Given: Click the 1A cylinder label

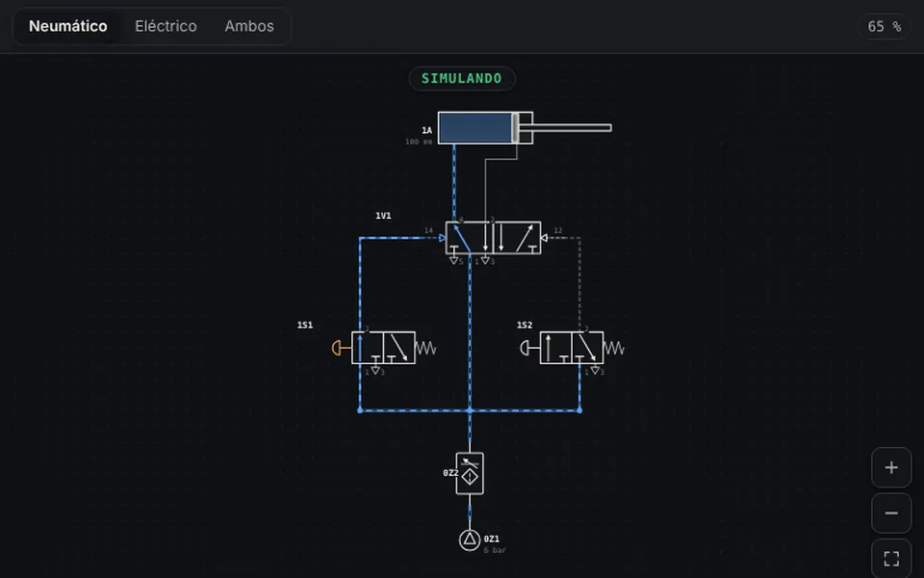Looking at the screenshot, I should 426,130.
